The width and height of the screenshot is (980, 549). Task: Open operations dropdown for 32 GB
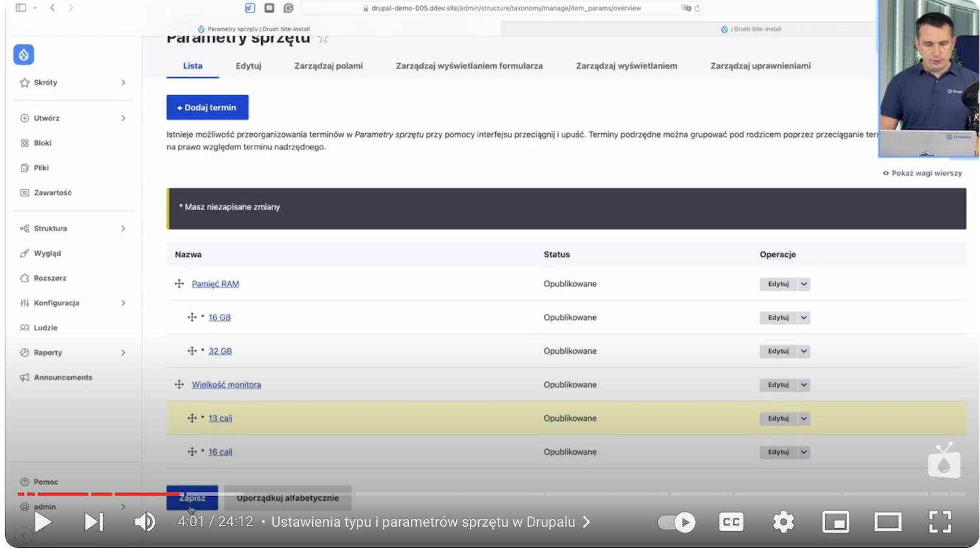pos(804,351)
